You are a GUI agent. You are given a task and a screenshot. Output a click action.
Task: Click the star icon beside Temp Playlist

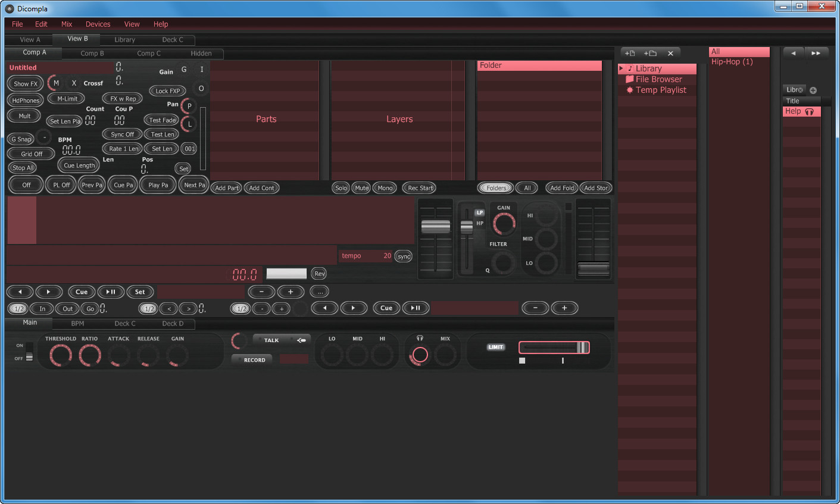click(630, 90)
